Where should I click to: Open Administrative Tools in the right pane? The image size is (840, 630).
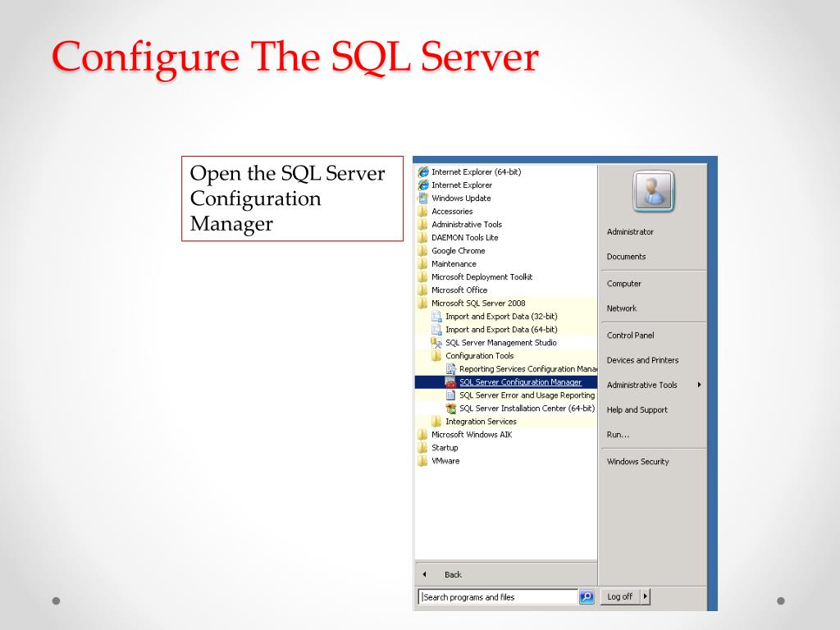pyautogui.click(x=641, y=385)
